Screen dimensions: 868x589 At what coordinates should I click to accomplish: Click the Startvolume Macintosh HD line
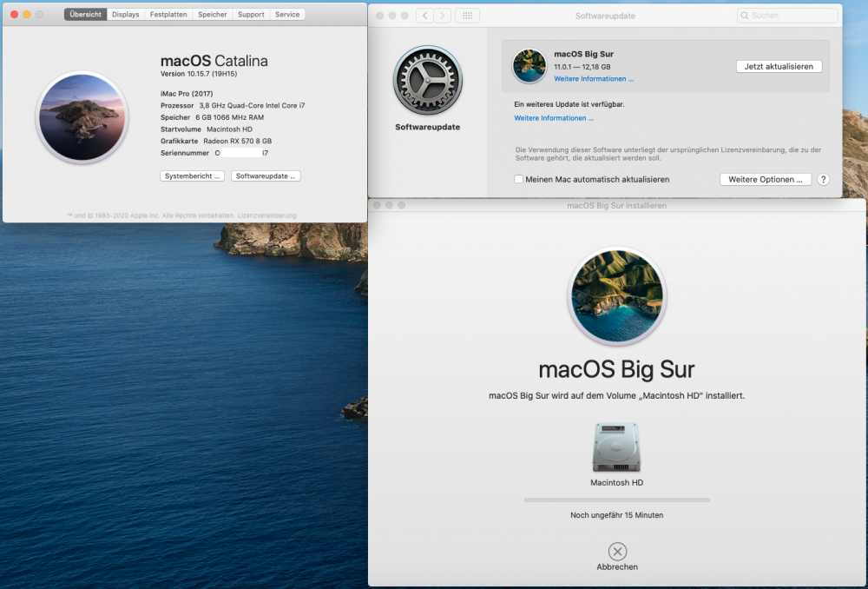point(207,129)
